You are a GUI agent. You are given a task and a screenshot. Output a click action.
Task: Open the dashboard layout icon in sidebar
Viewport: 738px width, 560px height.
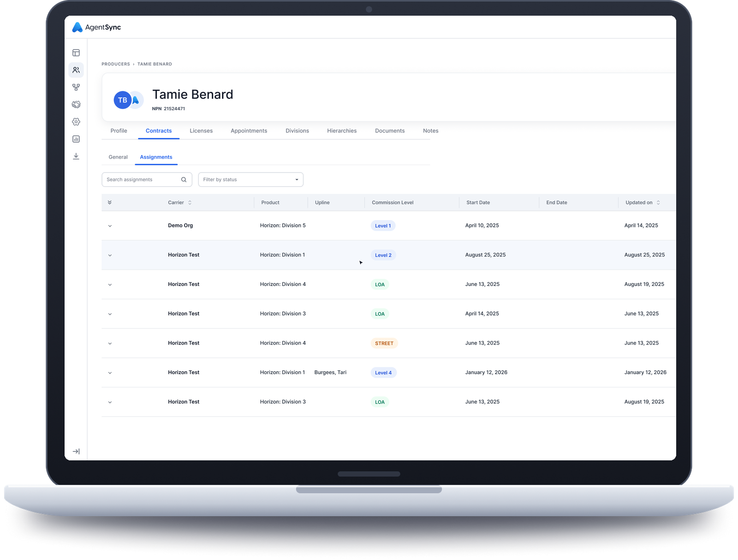(x=76, y=53)
